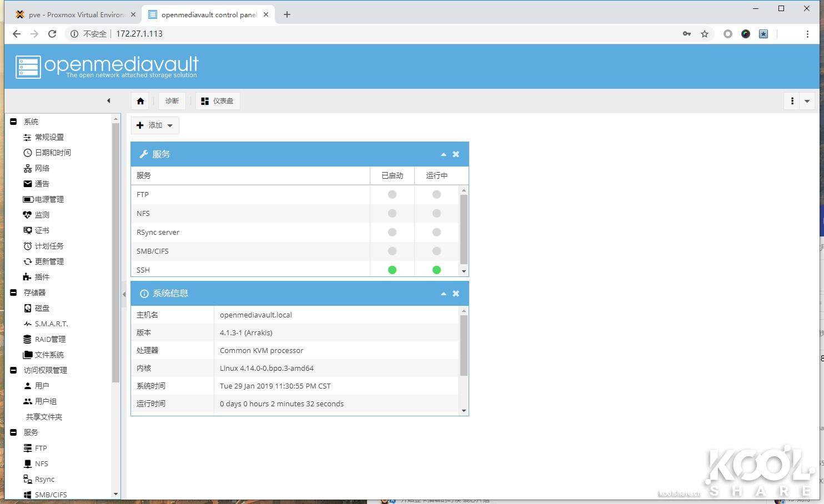Close the 服务 services panel

click(x=456, y=154)
